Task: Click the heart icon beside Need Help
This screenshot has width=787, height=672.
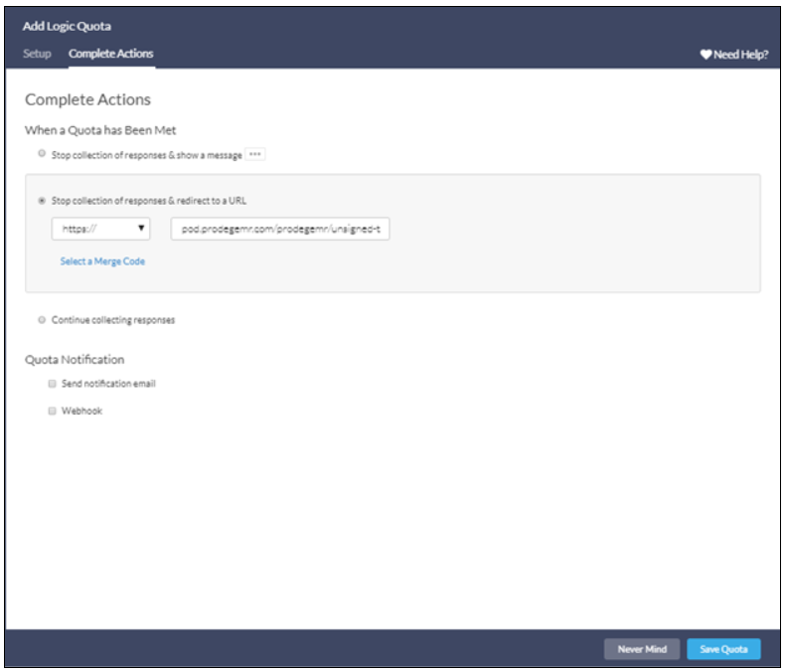Action: [x=706, y=55]
